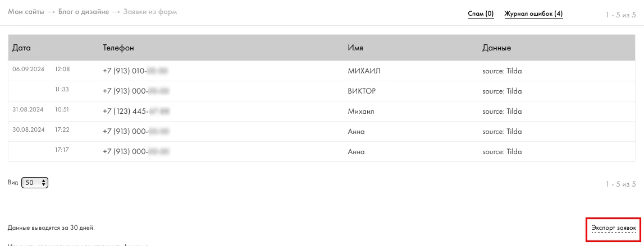Click the "Телефон" column header
The width and height of the screenshot is (644, 246).
click(x=118, y=48)
